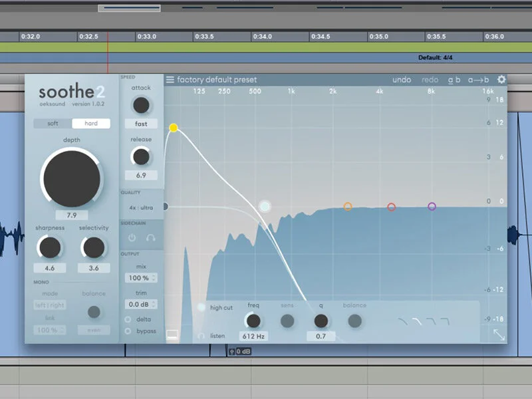Enable the delta option

coord(128,319)
